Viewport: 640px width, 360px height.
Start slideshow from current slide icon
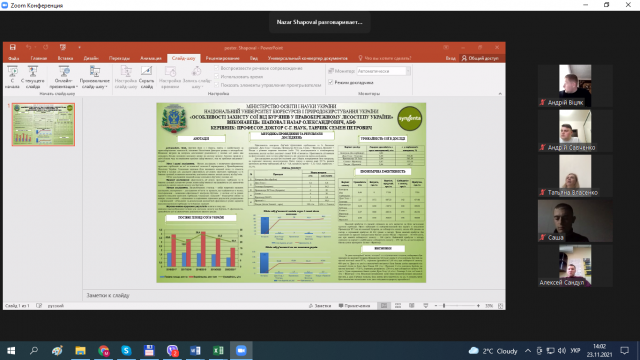point(33,71)
